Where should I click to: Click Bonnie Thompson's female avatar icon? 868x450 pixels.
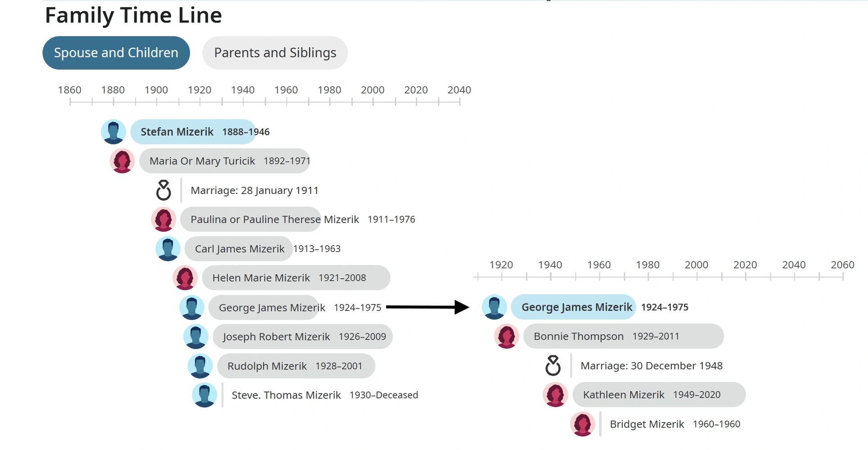coord(506,336)
